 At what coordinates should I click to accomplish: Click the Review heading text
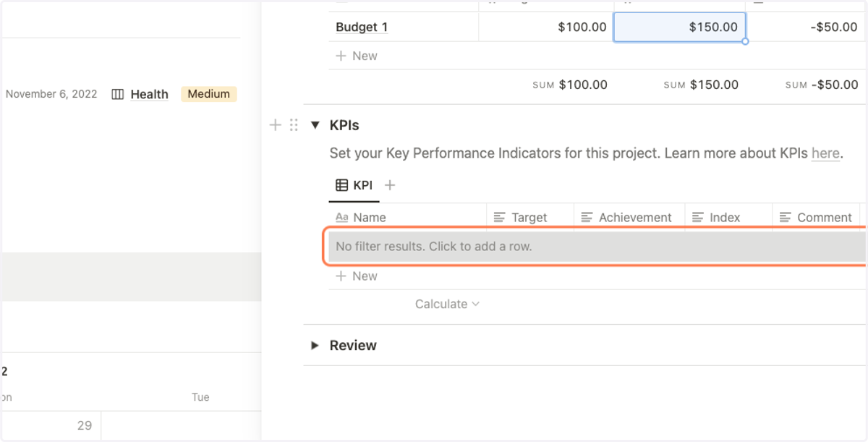pos(353,346)
